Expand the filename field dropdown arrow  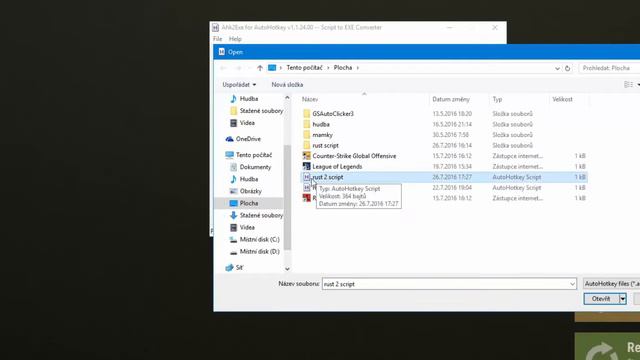point(572,284)
